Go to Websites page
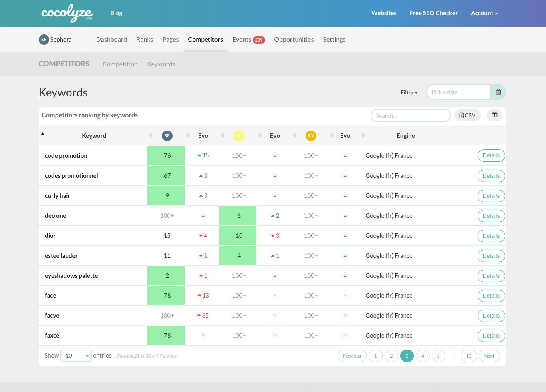Viewport: 546px width, 392px height. tap(384, 13)
